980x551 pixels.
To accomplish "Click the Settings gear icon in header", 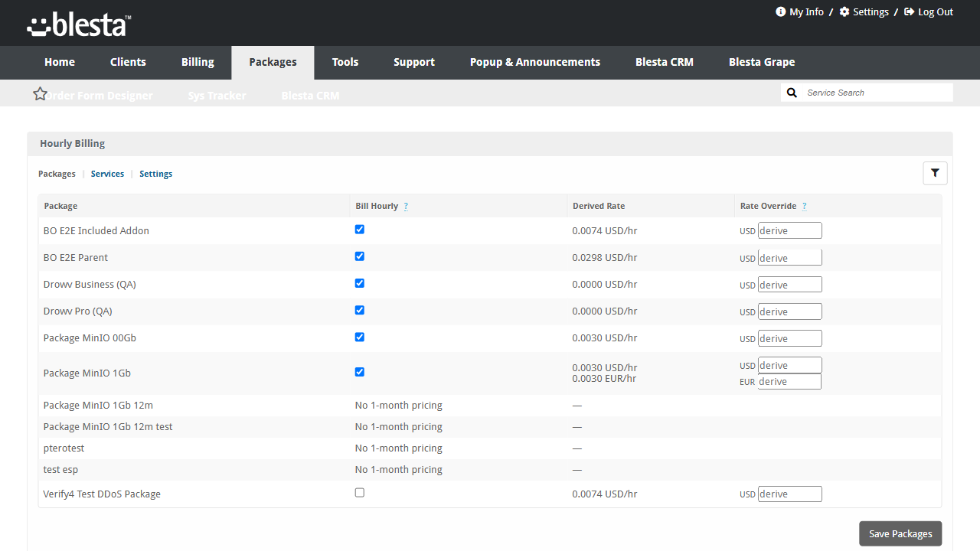I will 844,11.
